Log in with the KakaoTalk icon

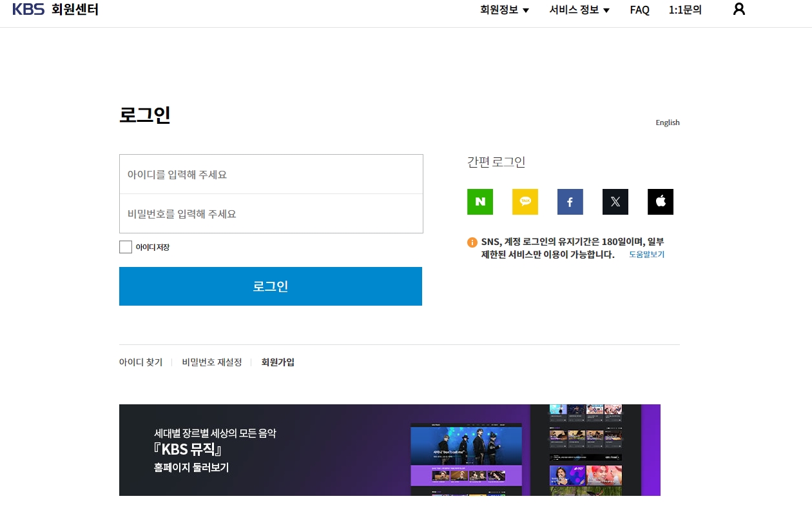[x=525, y=202]
